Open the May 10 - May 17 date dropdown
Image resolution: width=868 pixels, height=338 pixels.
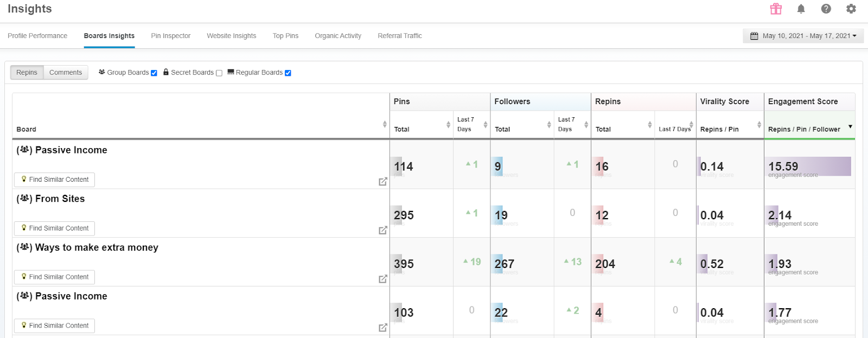point(803,36)
